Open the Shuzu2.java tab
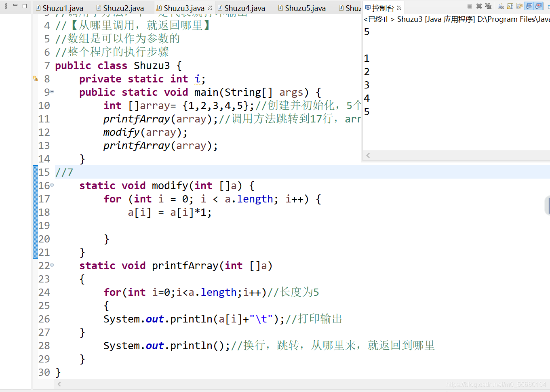550x392 pixels. (120, 8)
